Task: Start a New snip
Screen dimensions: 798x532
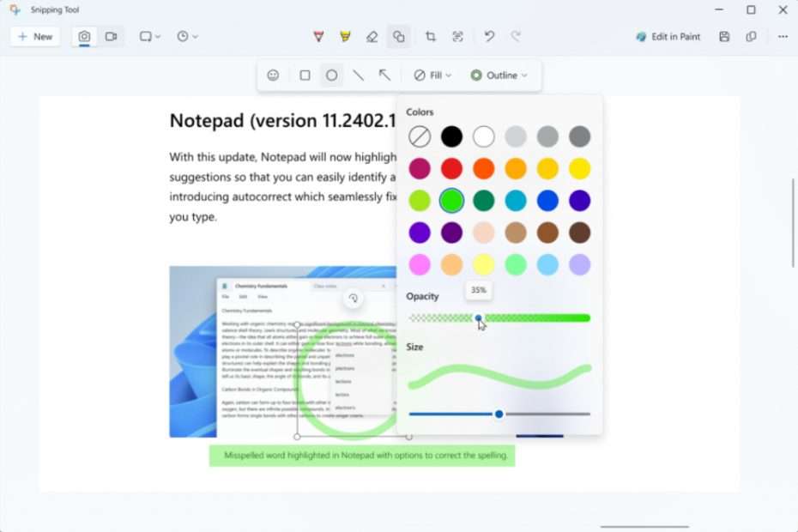Action: click(x=33, y=36)
